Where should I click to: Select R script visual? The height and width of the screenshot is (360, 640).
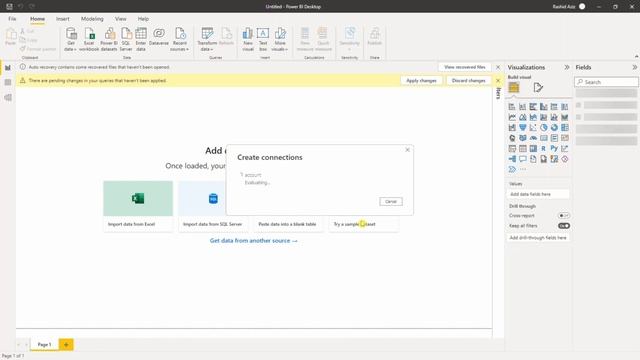544,149
